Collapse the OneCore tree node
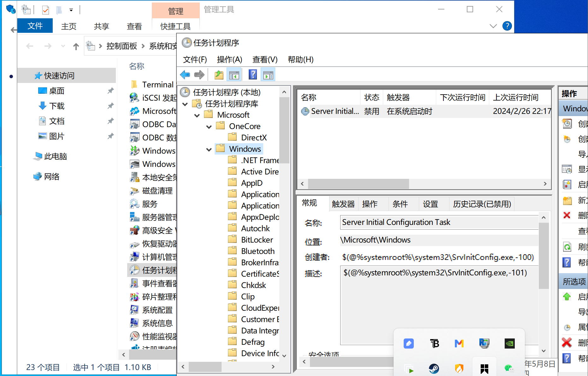588x376 pixels. 209,126
